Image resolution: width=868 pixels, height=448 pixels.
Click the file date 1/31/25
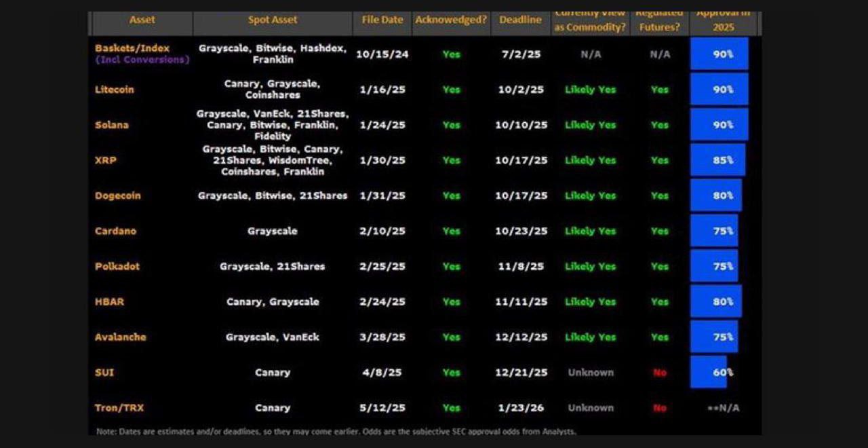pyautogui.click(x=382, y=195)
